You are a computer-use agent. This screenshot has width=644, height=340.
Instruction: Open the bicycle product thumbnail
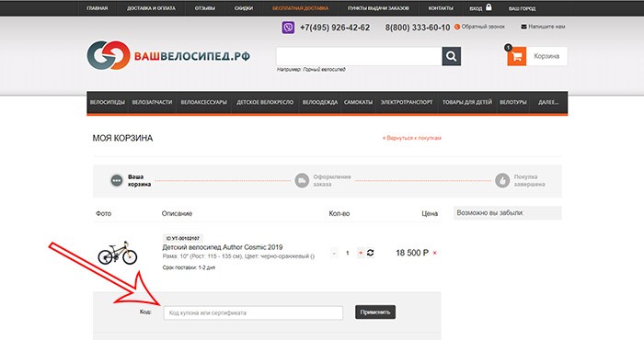click(x=118, y=253)
